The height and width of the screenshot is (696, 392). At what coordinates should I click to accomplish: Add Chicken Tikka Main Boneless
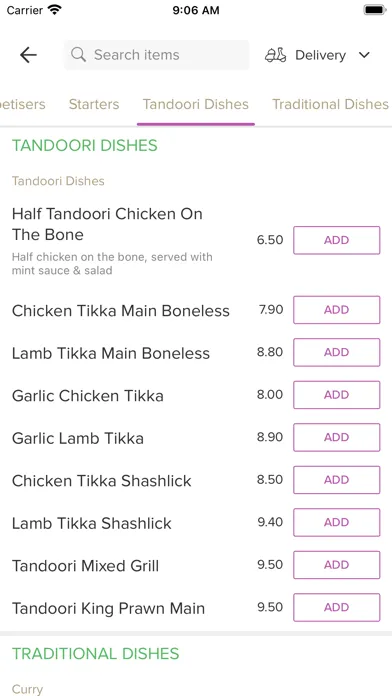tap(337, 310)
